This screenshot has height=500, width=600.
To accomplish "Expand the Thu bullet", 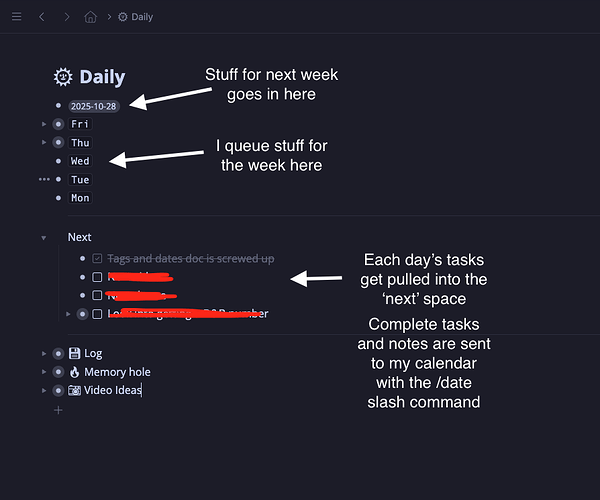I will tap(44, 143).
